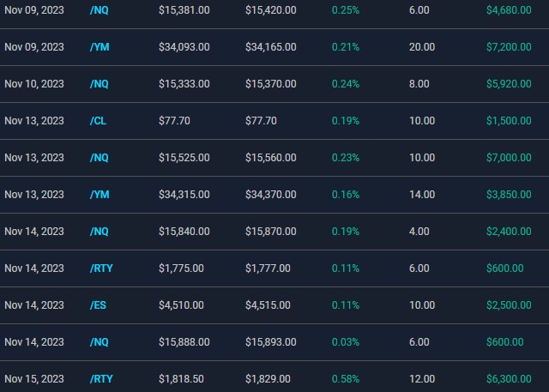
Task: Click the 0.03% return cell
Action: (x=346, y=342)
